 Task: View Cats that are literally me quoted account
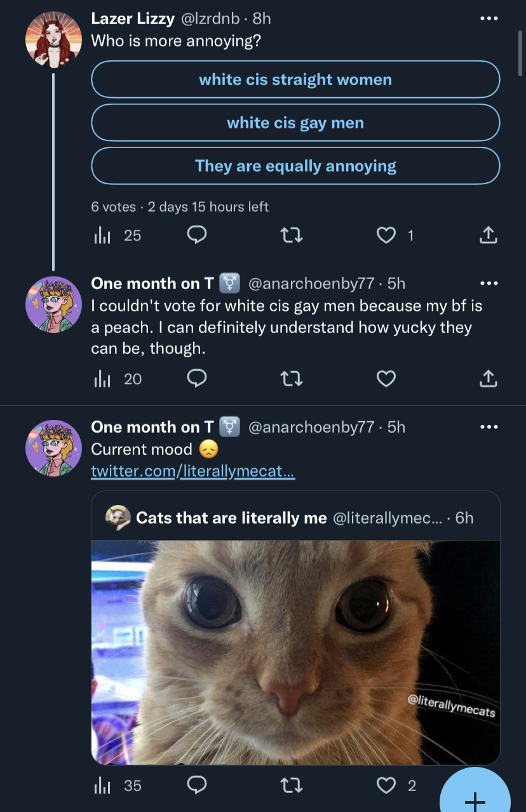[231, 518]
